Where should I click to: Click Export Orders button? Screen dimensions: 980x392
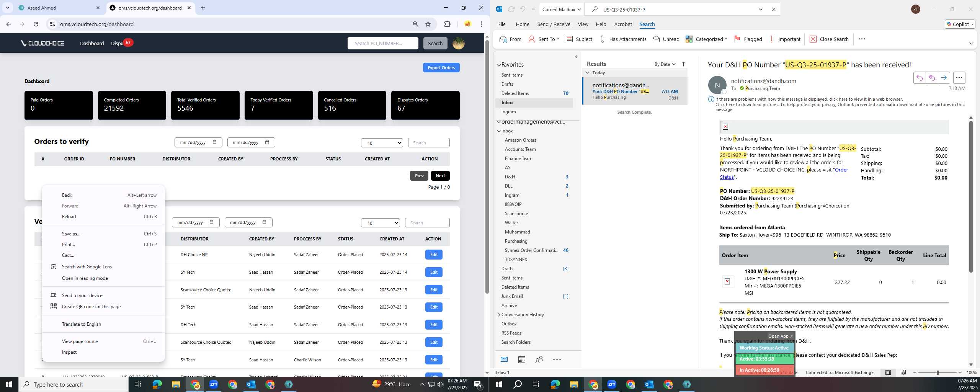[x=441, y=68]
